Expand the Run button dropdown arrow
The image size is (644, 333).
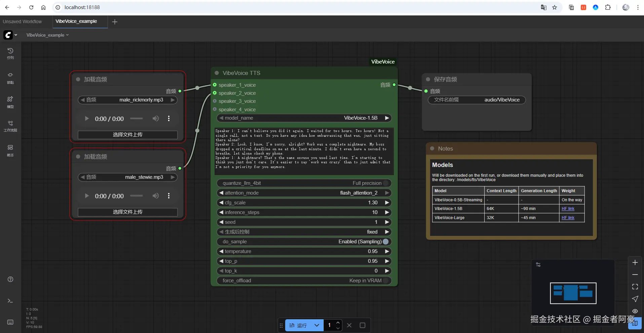(x=316, y=325)
